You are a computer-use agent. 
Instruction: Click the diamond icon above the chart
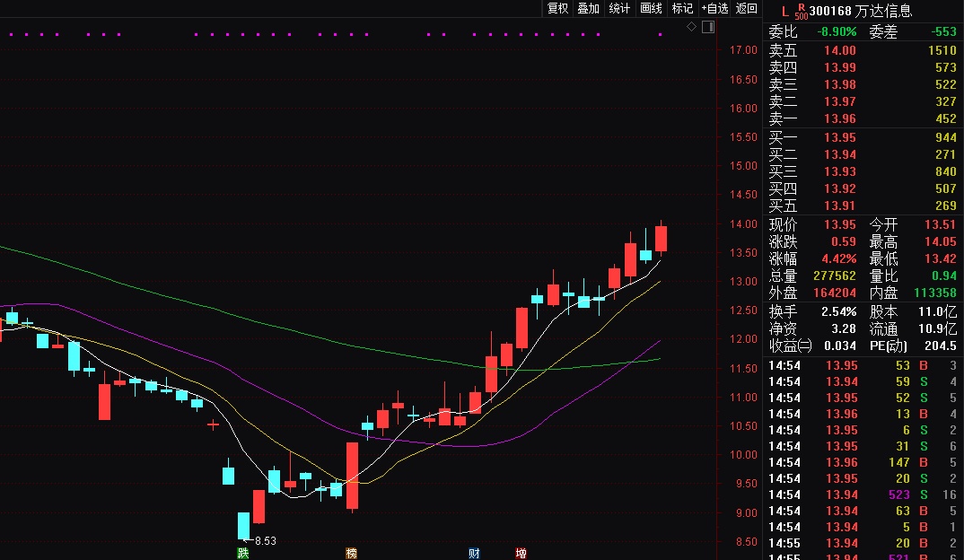point(691,27)
